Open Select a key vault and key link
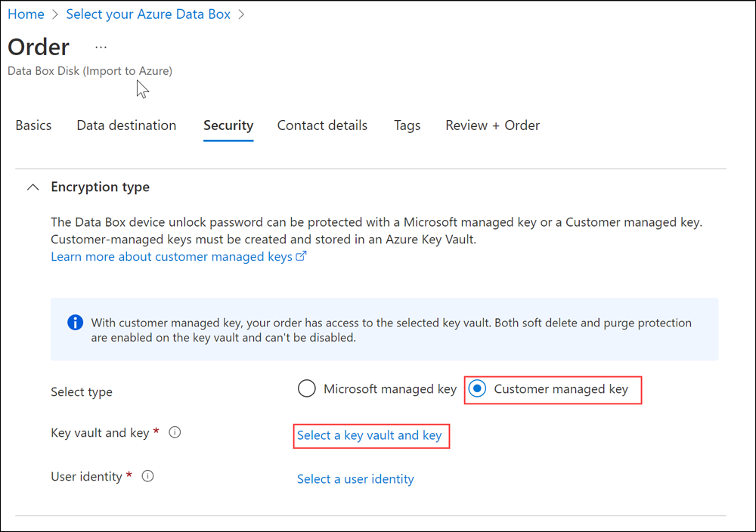This screenshot has width=756, height=532. click(x=369, y=435)
